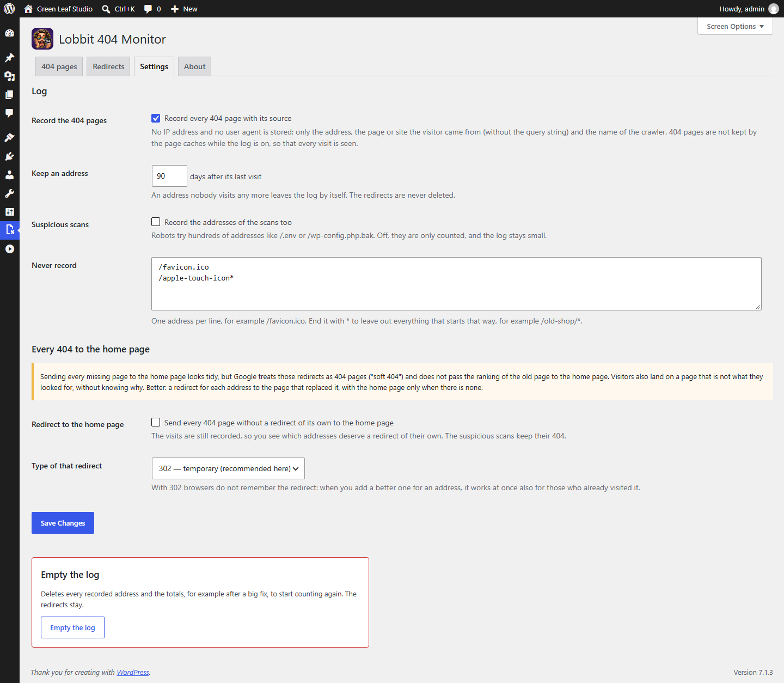Open Plugins via the plug sidebar icon
This screenshot has height=683, width=784.
click(x=9, y=156)
